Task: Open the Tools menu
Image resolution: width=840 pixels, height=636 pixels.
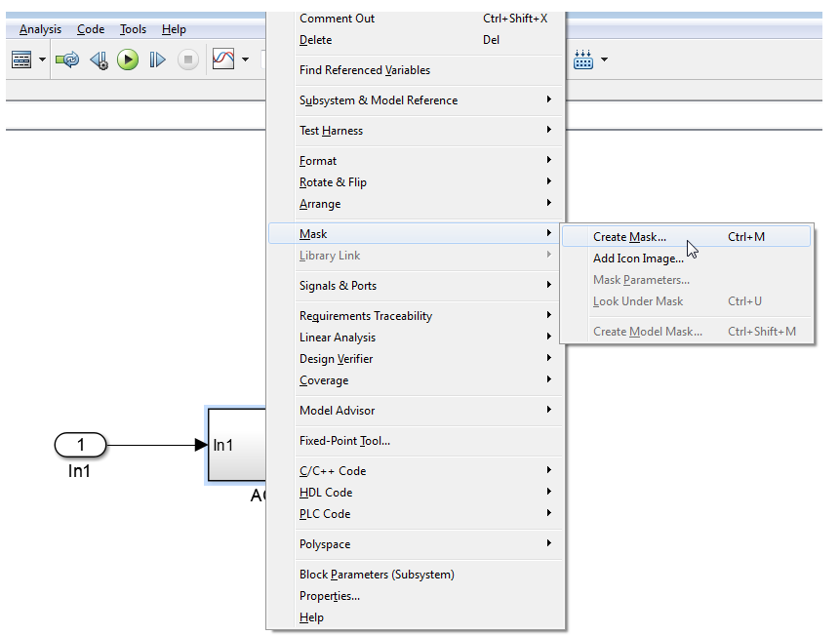Action: (133, 29)
